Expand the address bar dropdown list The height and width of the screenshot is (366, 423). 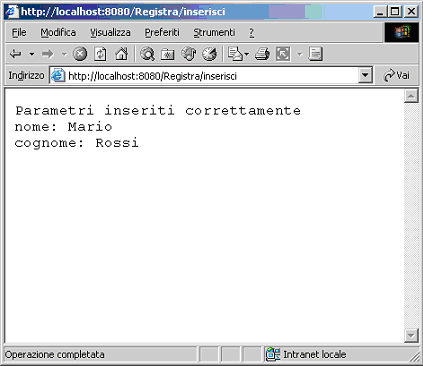[365, 76]
